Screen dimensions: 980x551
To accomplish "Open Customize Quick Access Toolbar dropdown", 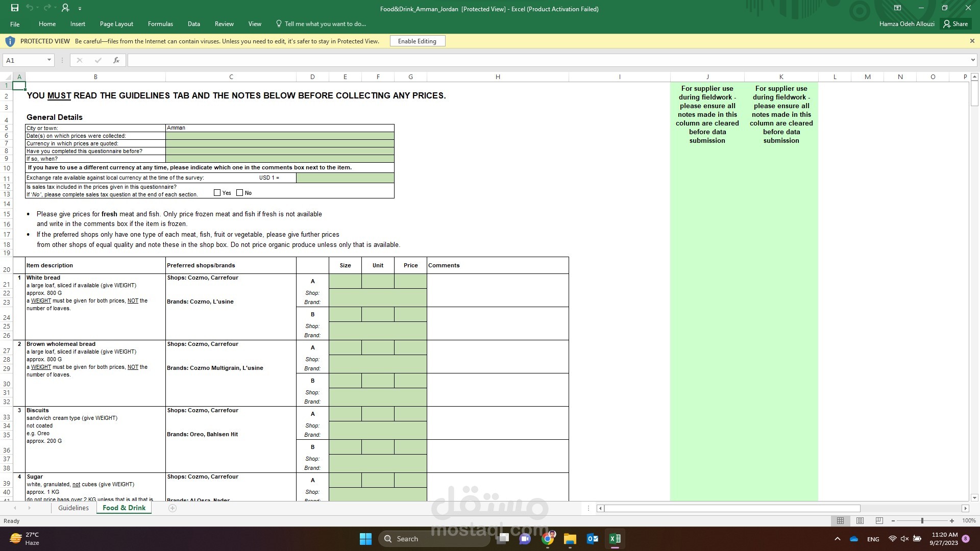I will (x=80, y=9).
